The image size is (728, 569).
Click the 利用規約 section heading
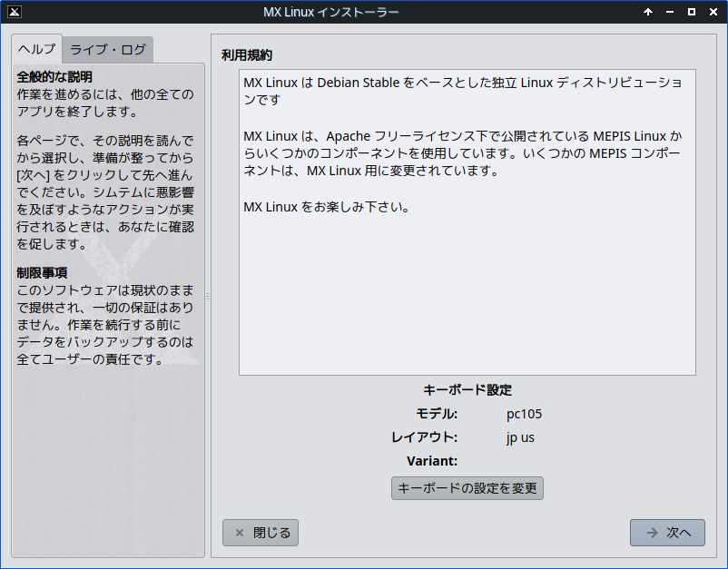pyautogui.click(x=247, y=55)
